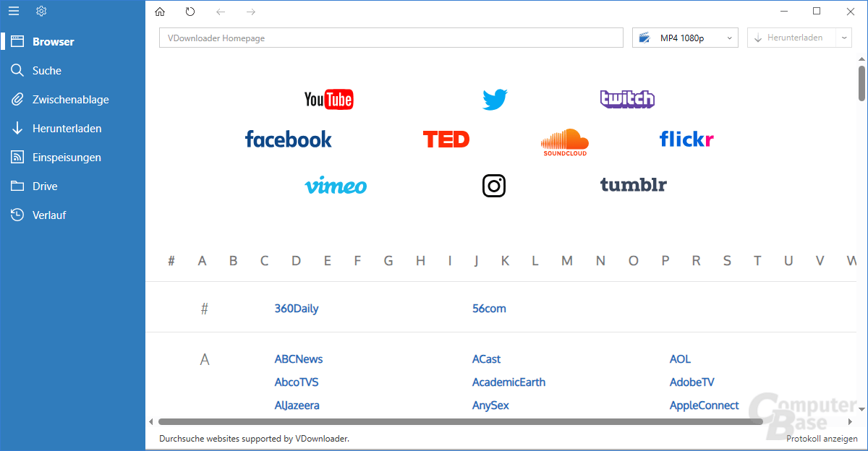868x451 pixels.
Task: Expand the MP4 1080p format dropdown
Action: pos(685,38)
